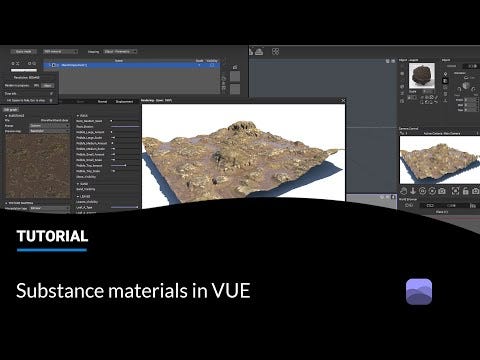Click the down-arrow camera control icon
This screenshot has height=360, width=480.
click(413, 191)
